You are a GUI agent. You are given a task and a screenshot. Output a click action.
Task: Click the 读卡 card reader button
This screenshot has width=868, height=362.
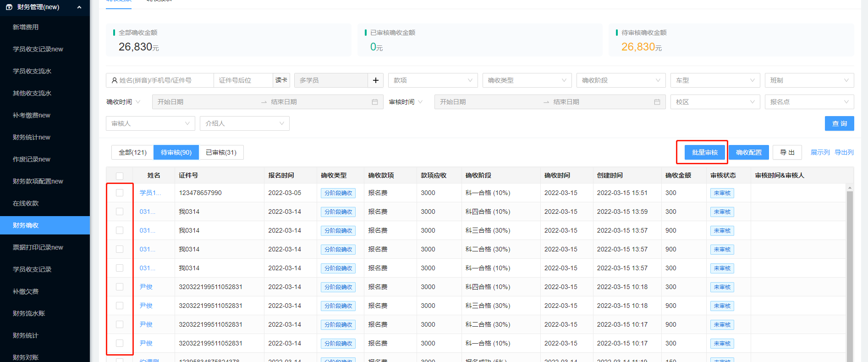click(x=281, y=80)
